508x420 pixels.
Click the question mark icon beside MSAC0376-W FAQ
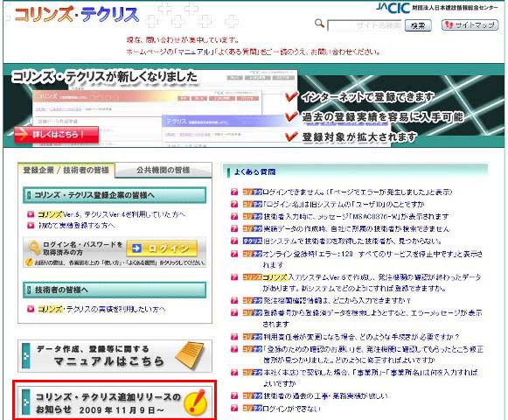tap(234, 216)
